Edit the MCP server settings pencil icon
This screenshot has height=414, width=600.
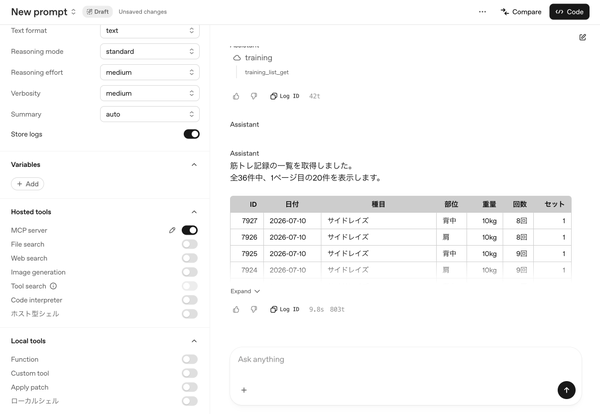pos(172,230)
